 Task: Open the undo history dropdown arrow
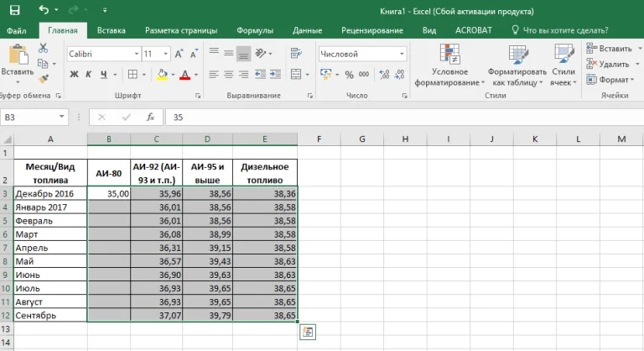[56, 10]
